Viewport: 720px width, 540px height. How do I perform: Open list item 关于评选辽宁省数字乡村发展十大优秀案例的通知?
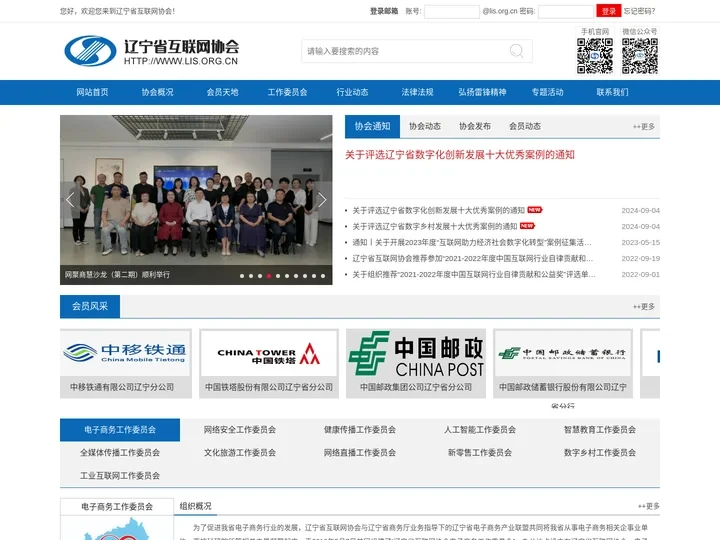(435, 226)
